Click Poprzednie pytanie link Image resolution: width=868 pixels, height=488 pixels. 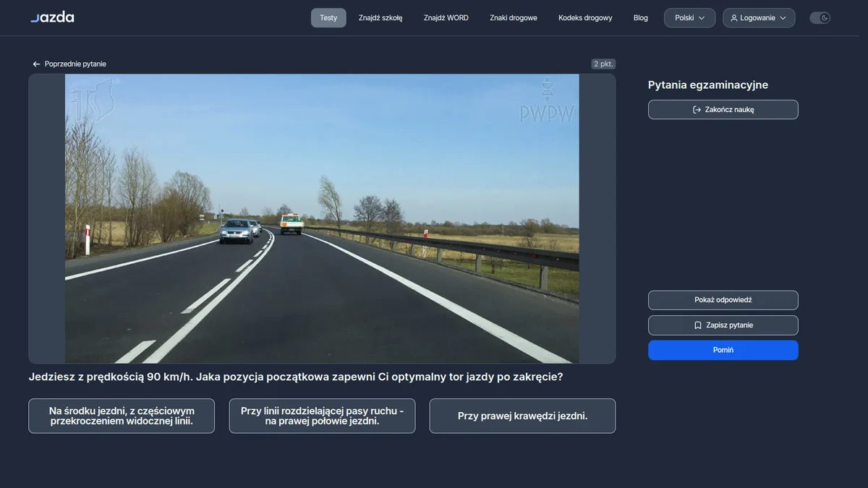(69, 64)
